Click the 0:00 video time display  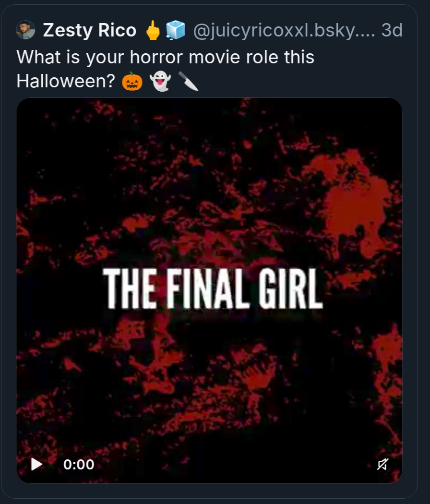click(x=79, y=464)
